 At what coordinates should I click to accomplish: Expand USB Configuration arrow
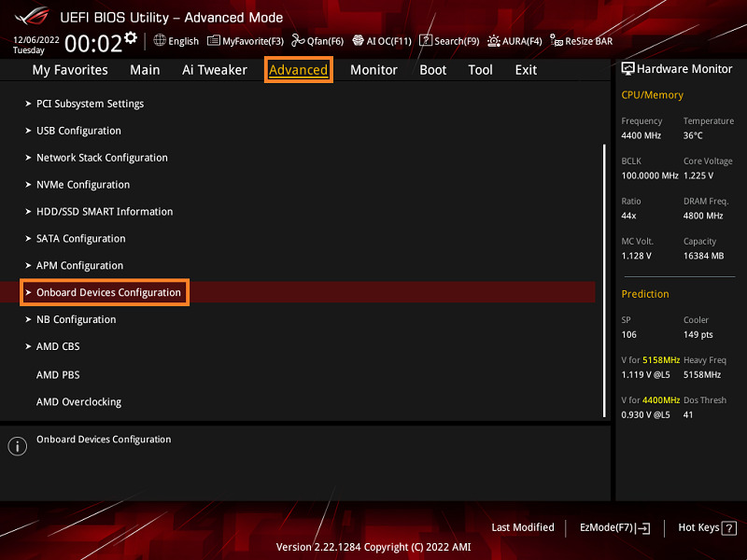(x=28, y=131)
